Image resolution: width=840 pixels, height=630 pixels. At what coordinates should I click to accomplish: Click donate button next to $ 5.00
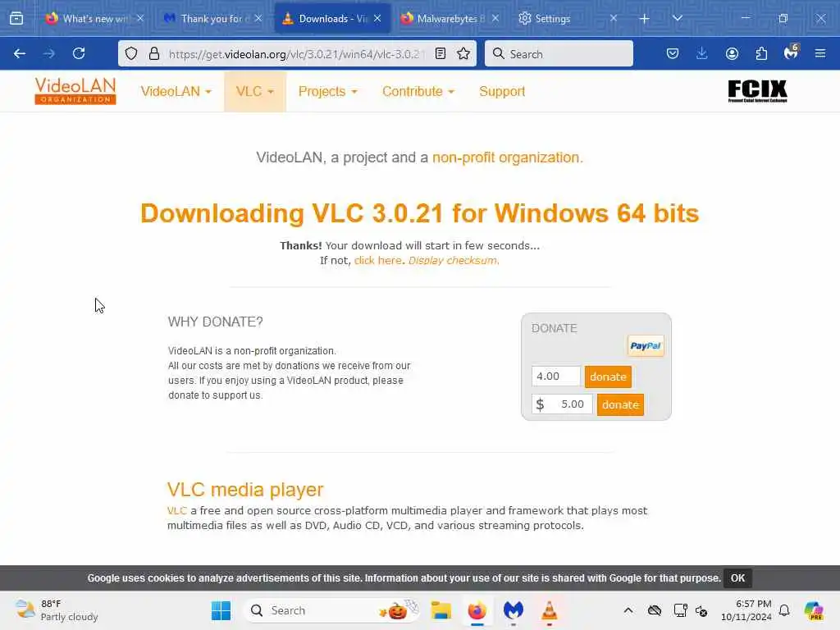(620, 404)
